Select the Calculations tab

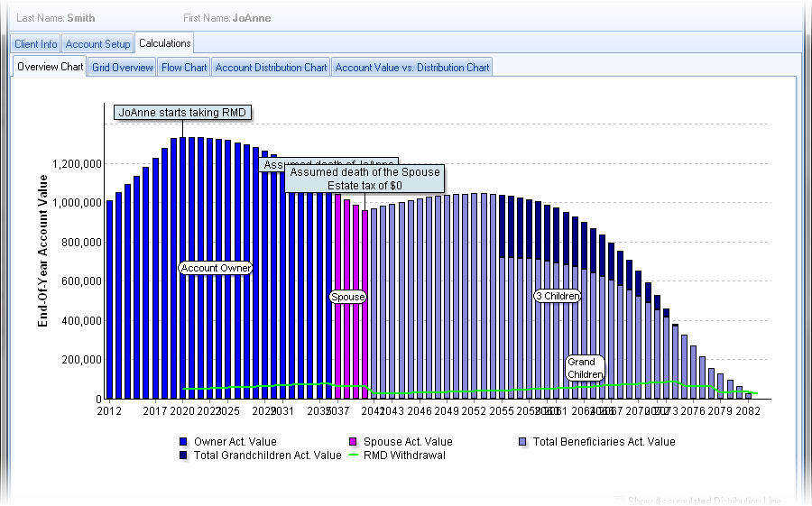click(x=164, y=43)
